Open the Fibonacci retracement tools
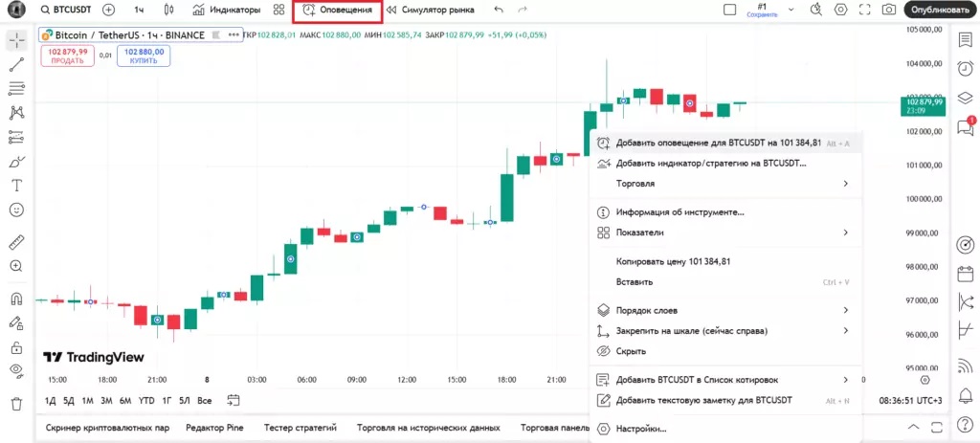Image resolution: width=980 pixels, height=443 pixels. pyautogui.click(x=17, y=88)
